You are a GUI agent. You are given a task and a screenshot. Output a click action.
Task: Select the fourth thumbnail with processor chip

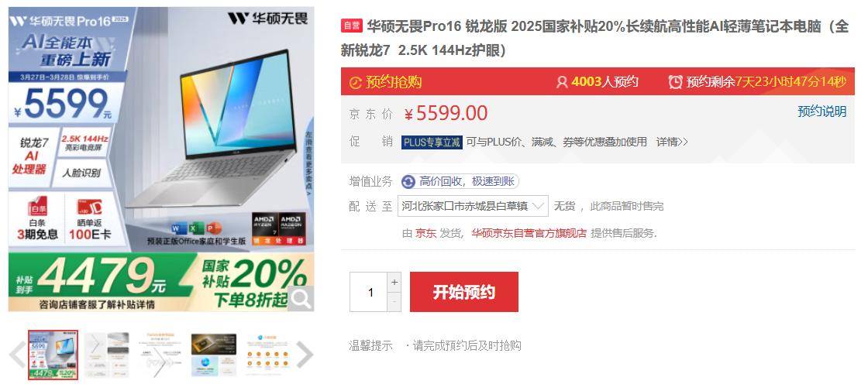click(214, 355)
